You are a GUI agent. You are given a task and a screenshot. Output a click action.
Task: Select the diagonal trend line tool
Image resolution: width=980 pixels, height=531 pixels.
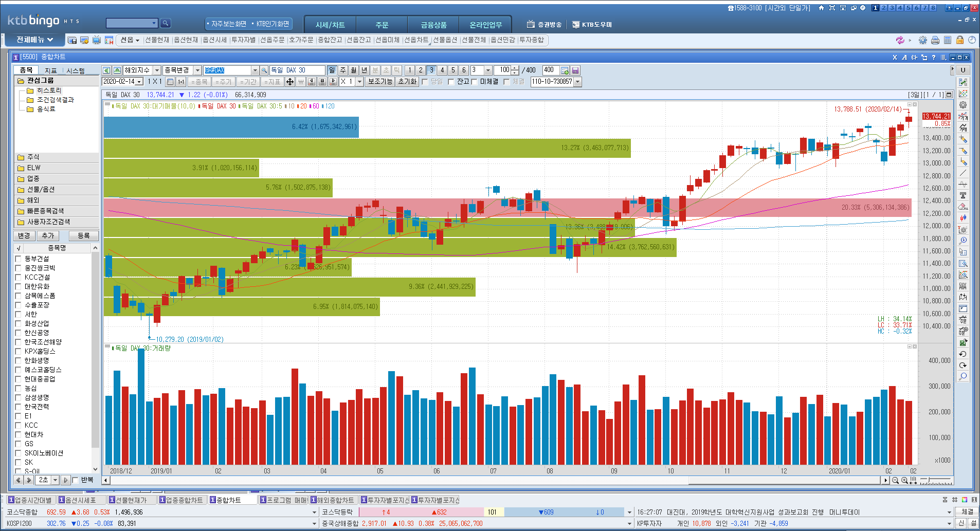(x=963, y=173)
